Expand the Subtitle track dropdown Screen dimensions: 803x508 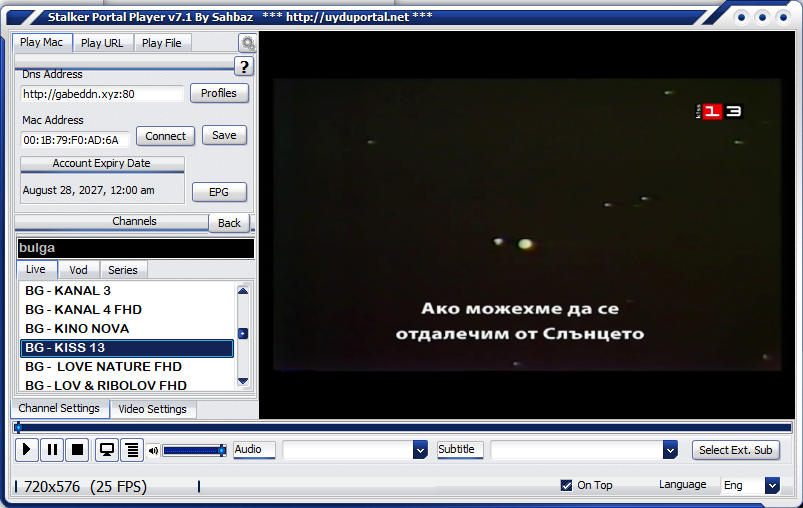pos(670,450)
